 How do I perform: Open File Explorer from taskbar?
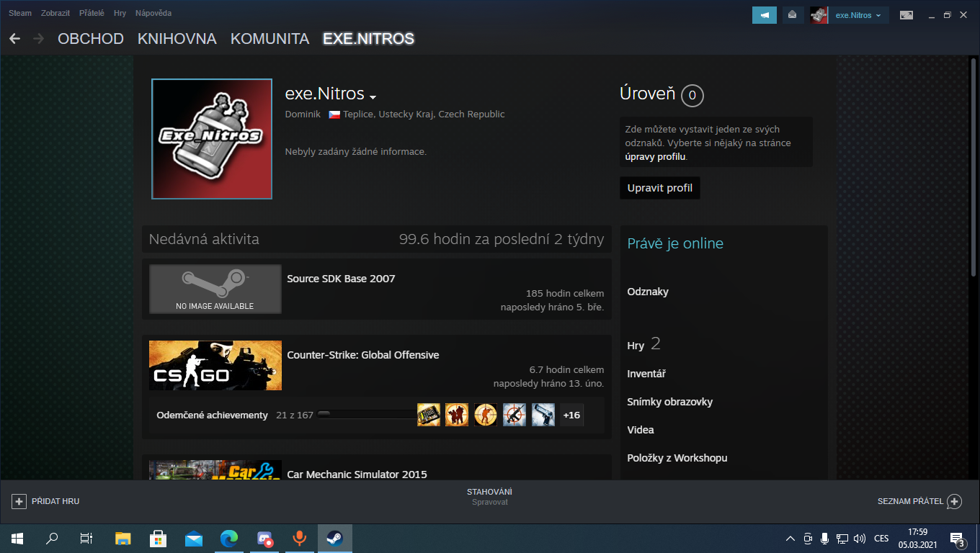(x=123, y=539)
